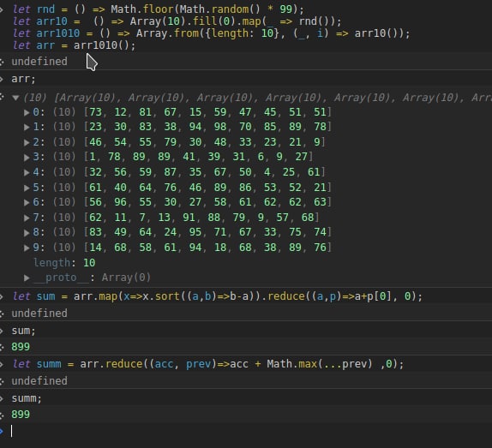Click the undefined output below 'let arr'

39,62
